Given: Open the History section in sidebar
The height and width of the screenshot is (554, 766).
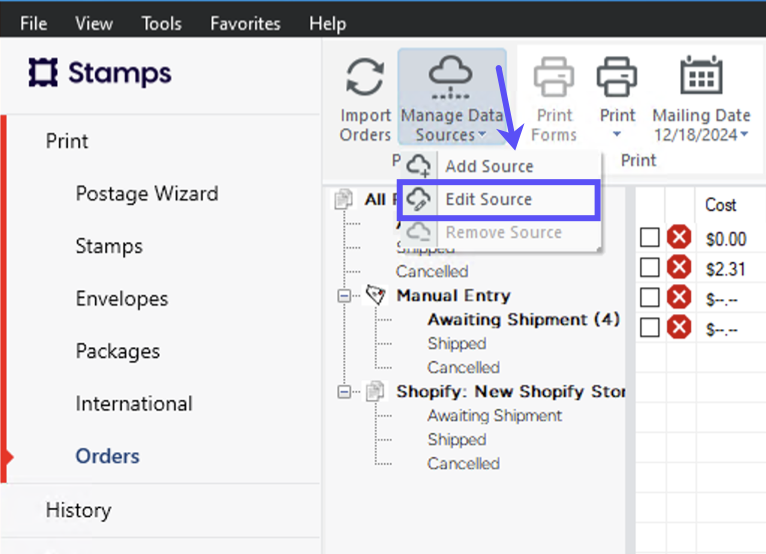Looking at the screenshot, I should click(x=79, y=511).
